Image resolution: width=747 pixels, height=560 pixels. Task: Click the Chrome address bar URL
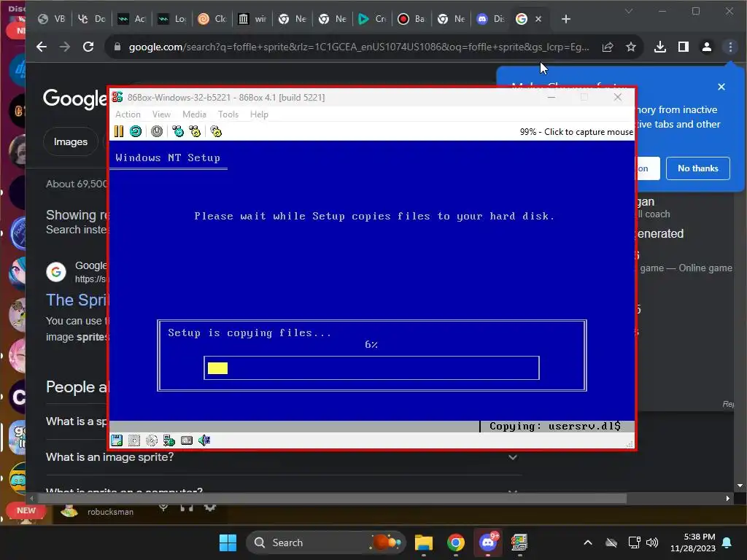[x=359, y=47]
